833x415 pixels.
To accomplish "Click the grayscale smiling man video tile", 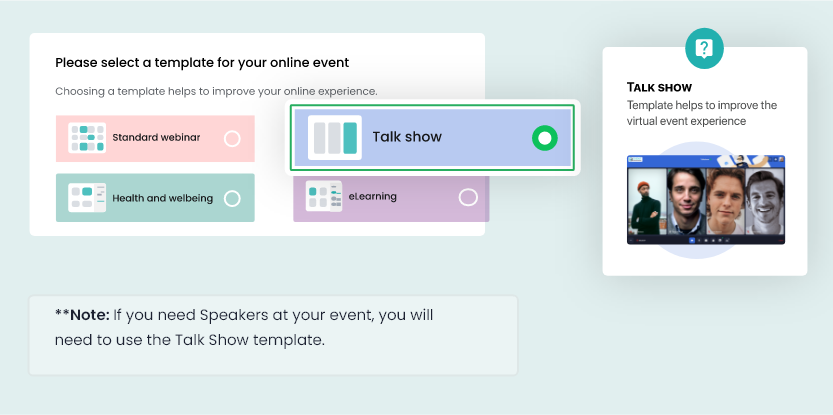I will 765,201.
